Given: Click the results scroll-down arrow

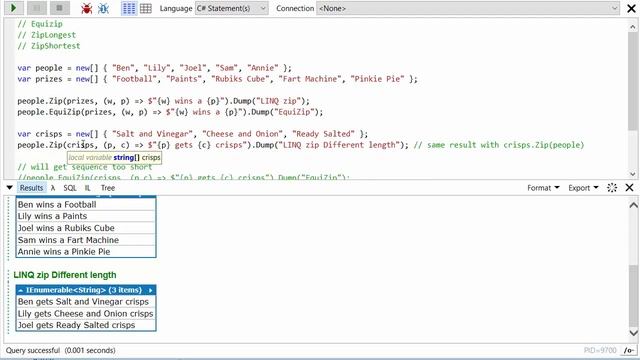Looking at the screenshot, I should coord(633,333).
